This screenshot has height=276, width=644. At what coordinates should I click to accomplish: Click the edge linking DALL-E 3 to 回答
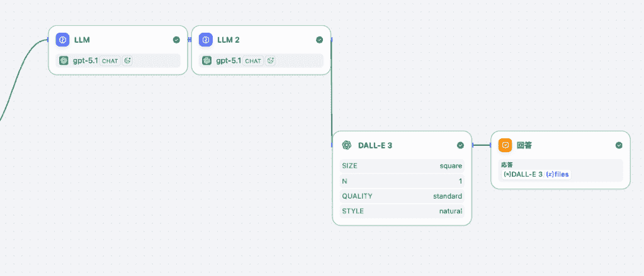(482, 145)
